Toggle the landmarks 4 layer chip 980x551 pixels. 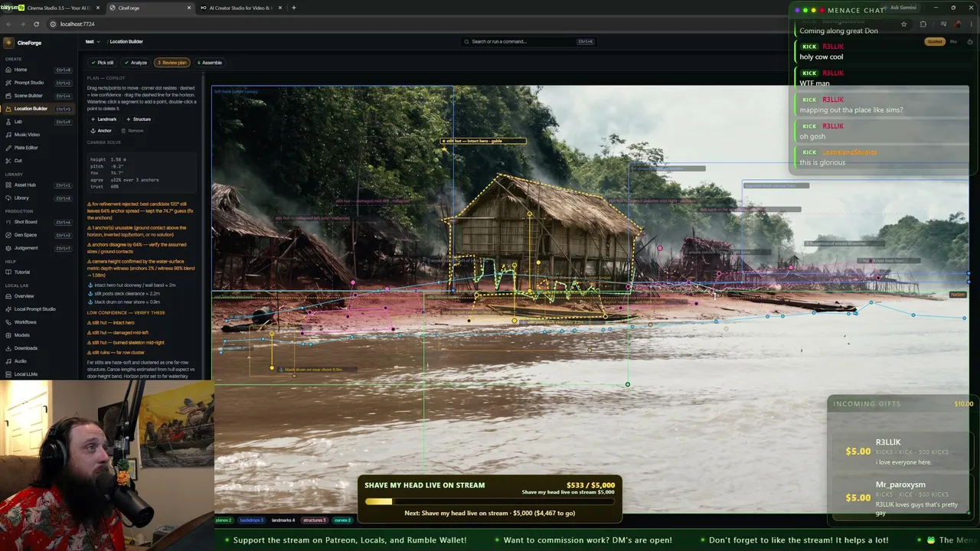[283, 520]
